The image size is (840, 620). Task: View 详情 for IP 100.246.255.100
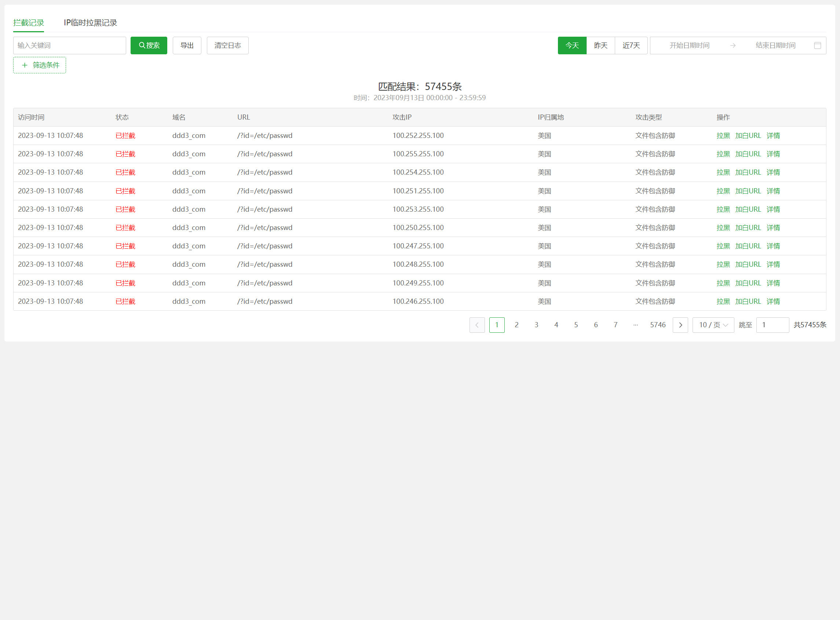click(773, 302)
